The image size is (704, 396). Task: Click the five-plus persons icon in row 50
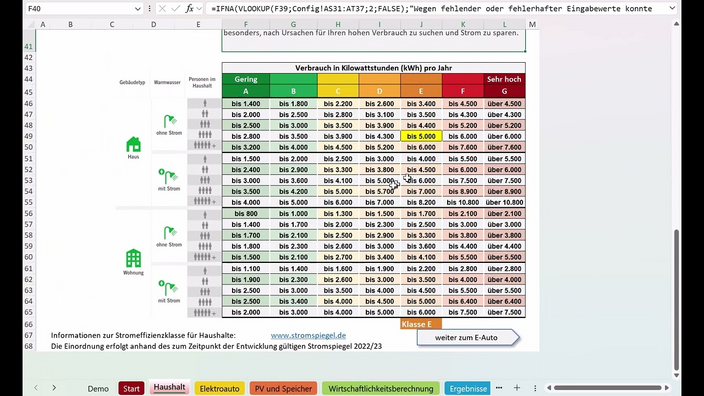205,145
